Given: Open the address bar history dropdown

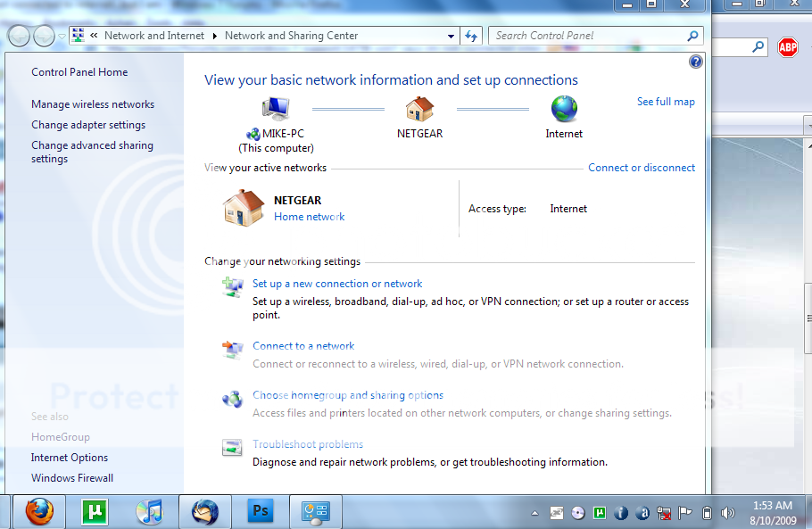Looking at the screenshot, I should coord(452,37).
